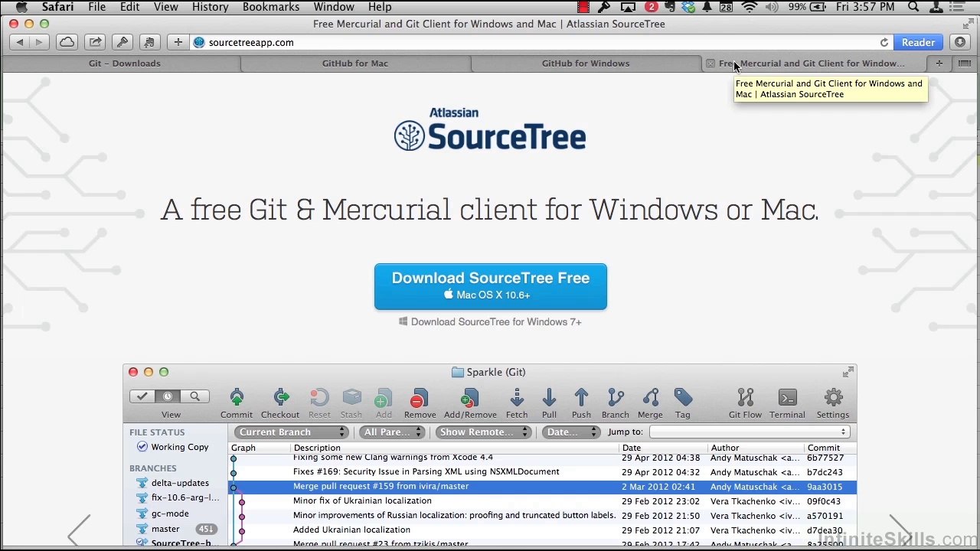980x551 pixels.
Task: Select the 'Merge pull request #159' commit row
Action: click(x=542, y=487)
